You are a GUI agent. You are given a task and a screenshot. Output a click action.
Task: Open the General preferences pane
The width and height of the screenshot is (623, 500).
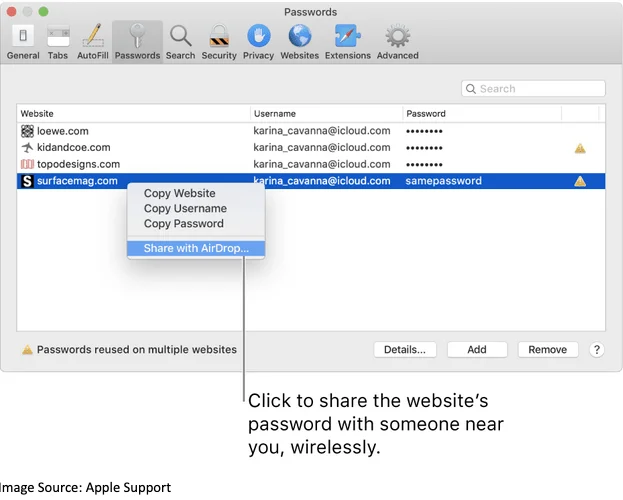click(23, 41)
